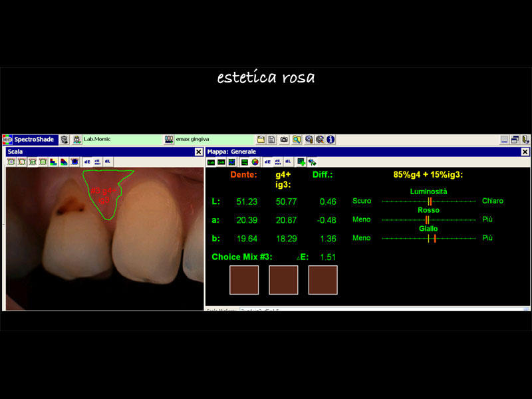Click the '85%g4 + 15%ig3:' mix heading
Screen dimensions: 532x399
pyautogui.click(x=428, y=175)
